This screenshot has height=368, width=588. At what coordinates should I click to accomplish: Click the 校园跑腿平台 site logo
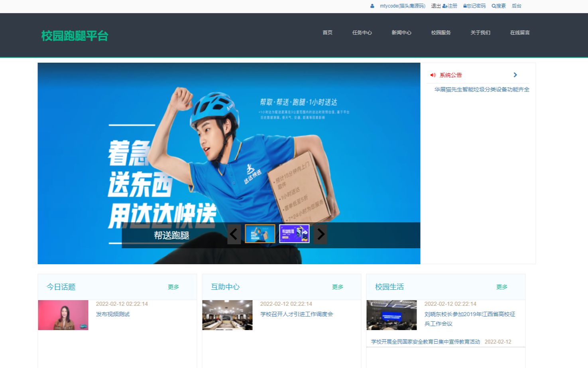coord(75,36)
